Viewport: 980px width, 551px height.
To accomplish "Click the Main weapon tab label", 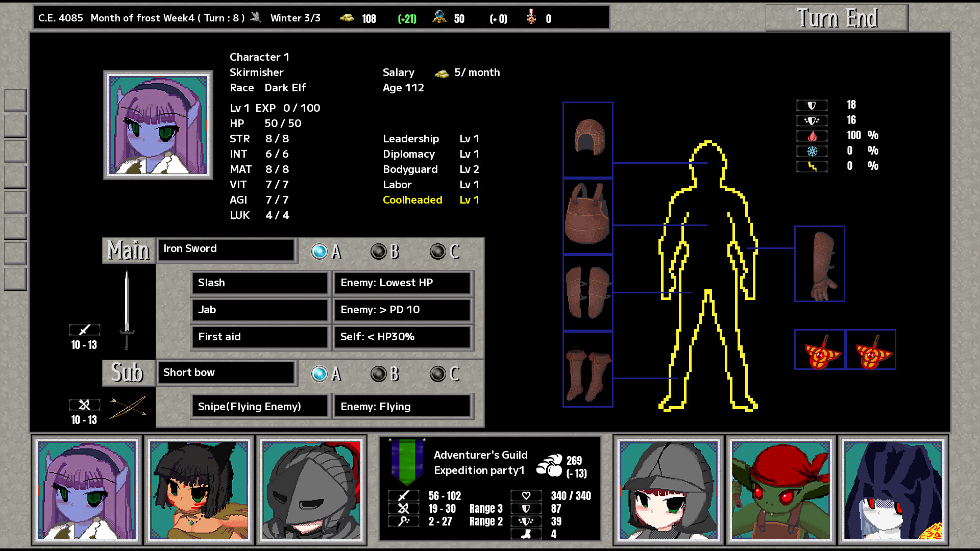I will pyautogui.click(x=129, y=251).
